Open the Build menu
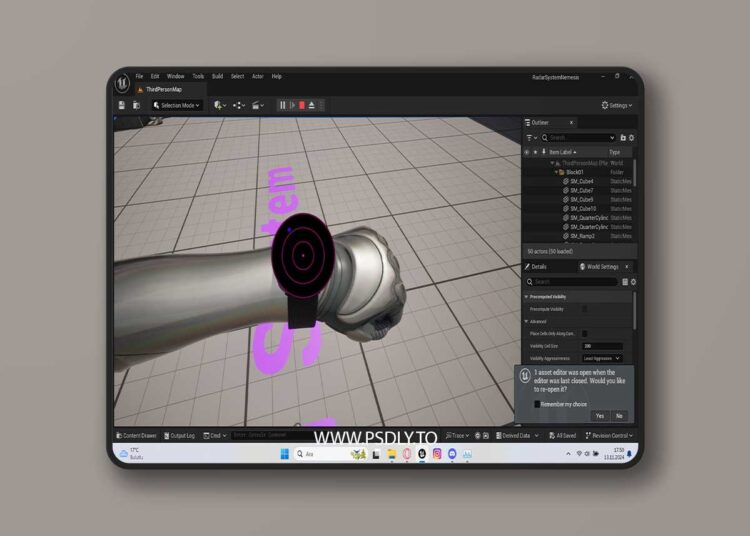The width and height of the screenshot is (750, 536). [x=217, y=76]
